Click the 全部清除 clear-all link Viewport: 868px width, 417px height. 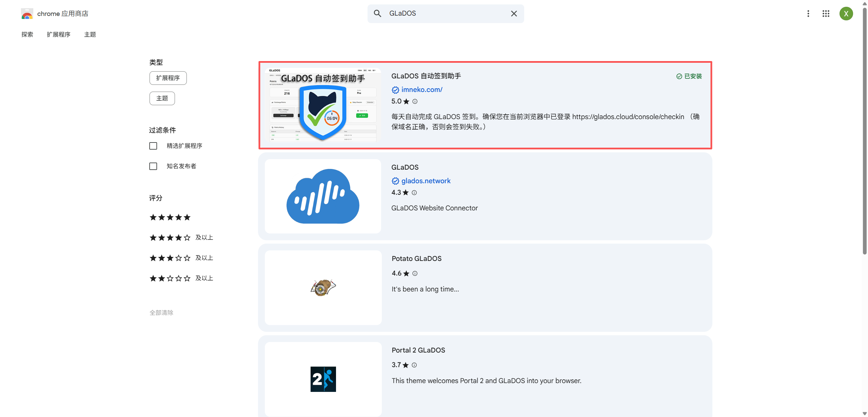161,312
